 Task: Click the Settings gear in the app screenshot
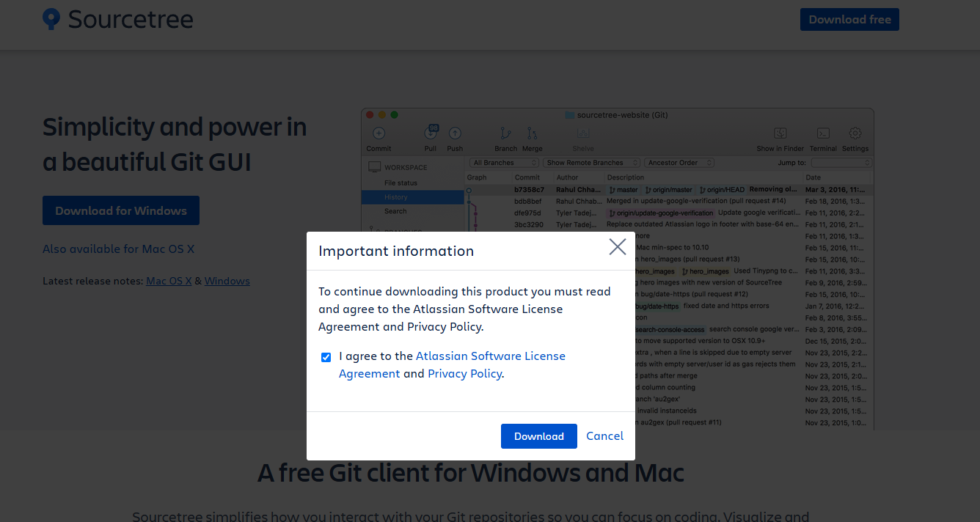(855, 133)
